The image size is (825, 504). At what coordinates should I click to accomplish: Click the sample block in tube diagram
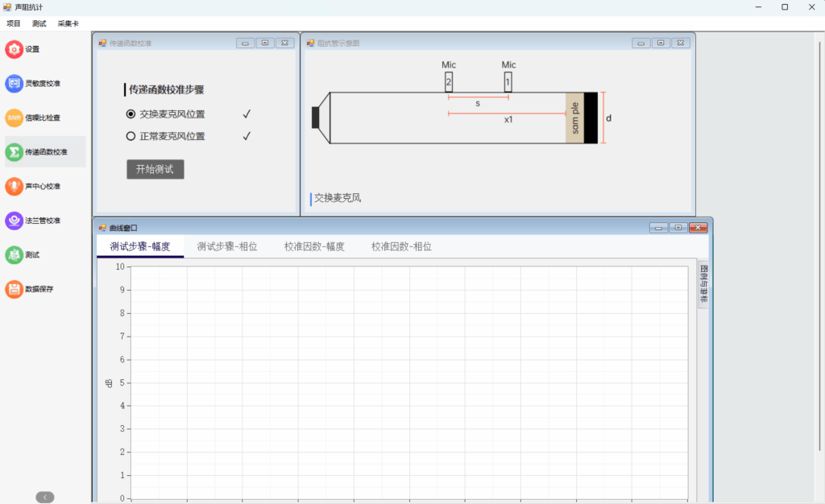pos(574,118)
